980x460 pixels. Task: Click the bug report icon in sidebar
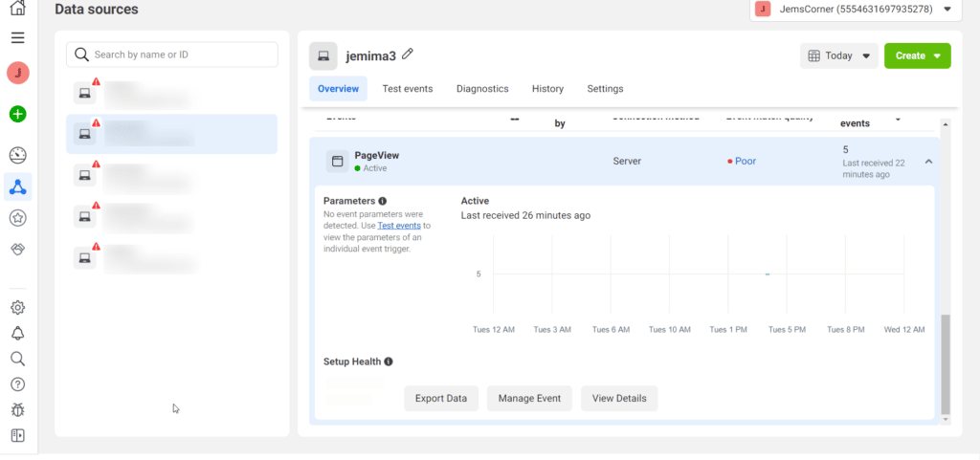click(17, 410)
